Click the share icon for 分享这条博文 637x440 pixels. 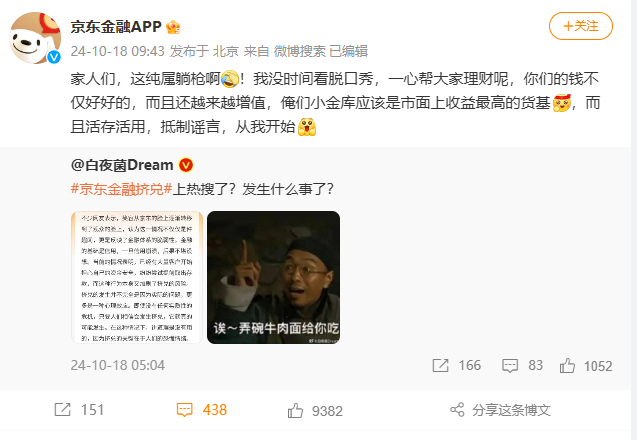(457, 410)
